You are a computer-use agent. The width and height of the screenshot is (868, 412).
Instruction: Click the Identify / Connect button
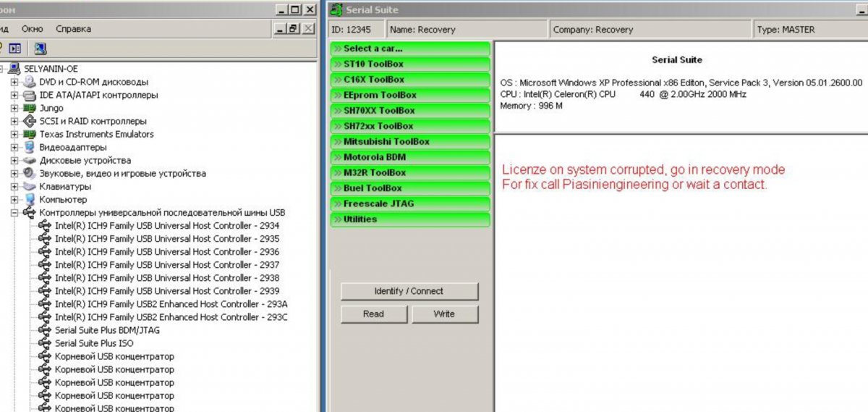pyautogui.click(x=409, y=291)
